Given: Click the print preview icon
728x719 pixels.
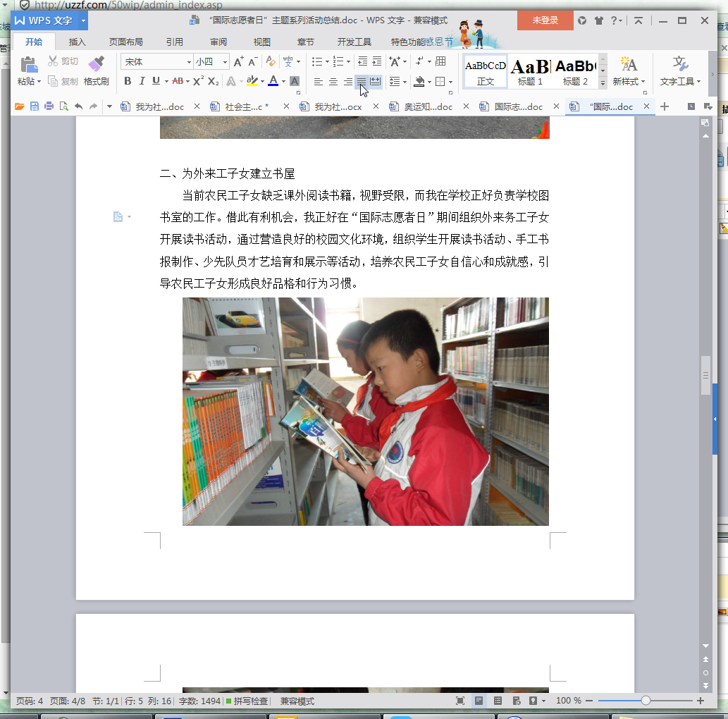Looking at the screenshot, I should click(64, 107).
